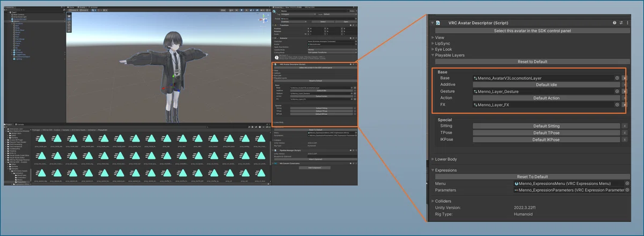Open object picker for Base layer controller
The image size is (644, 236).
pyautogui.click(x=617, y=78)
